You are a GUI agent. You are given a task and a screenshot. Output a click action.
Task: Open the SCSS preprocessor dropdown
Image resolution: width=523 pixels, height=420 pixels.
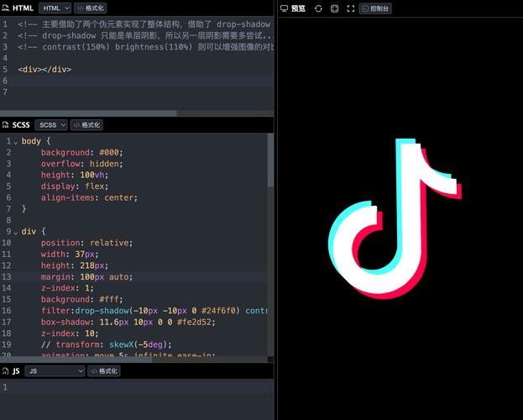pyautogui.click(x=50, y=125)
